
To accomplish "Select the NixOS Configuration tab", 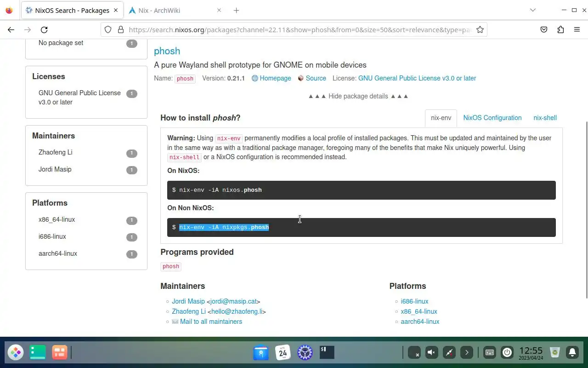I will [x=492, y=118].
